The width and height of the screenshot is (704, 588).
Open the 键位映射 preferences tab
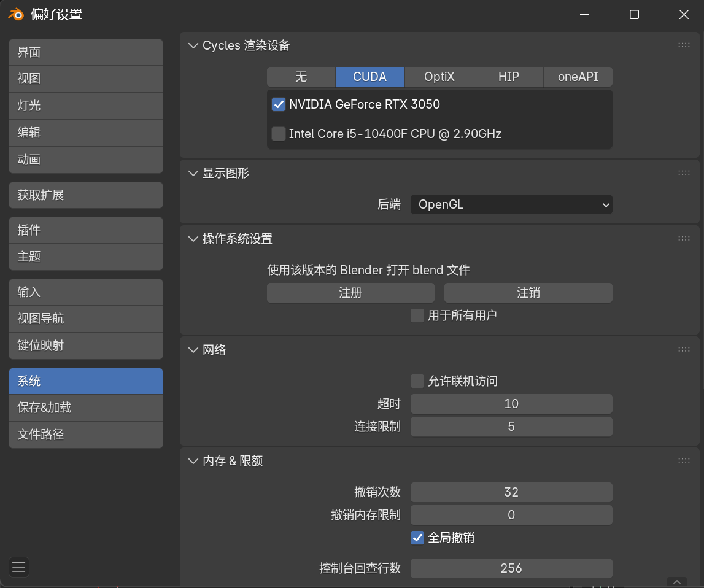point(86,346)
